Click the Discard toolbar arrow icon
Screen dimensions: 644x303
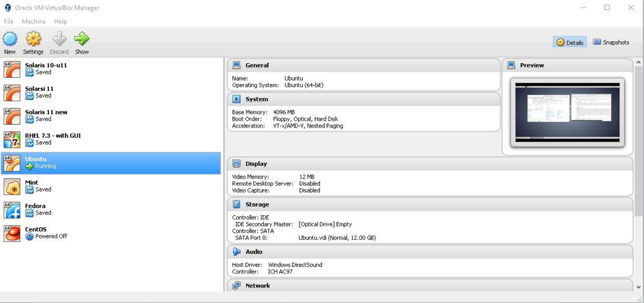[x=59, y=39]
